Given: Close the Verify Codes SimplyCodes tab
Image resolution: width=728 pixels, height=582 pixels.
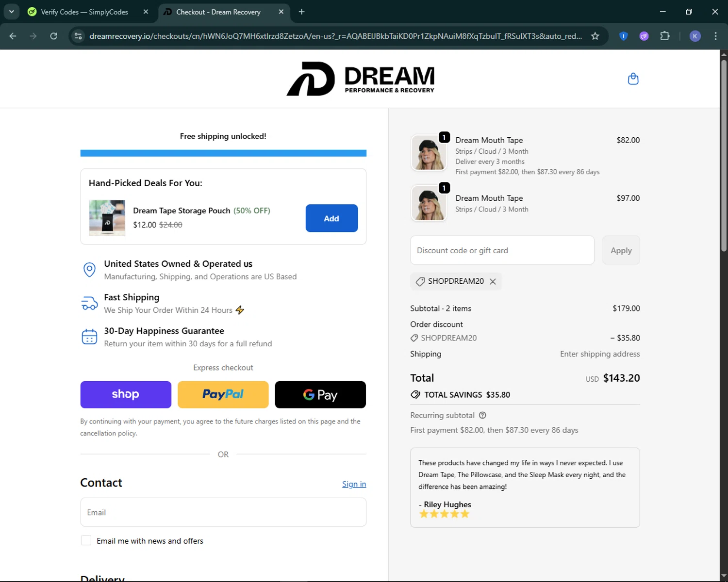Looking at the screenshot, I should [x=146, y=12].
